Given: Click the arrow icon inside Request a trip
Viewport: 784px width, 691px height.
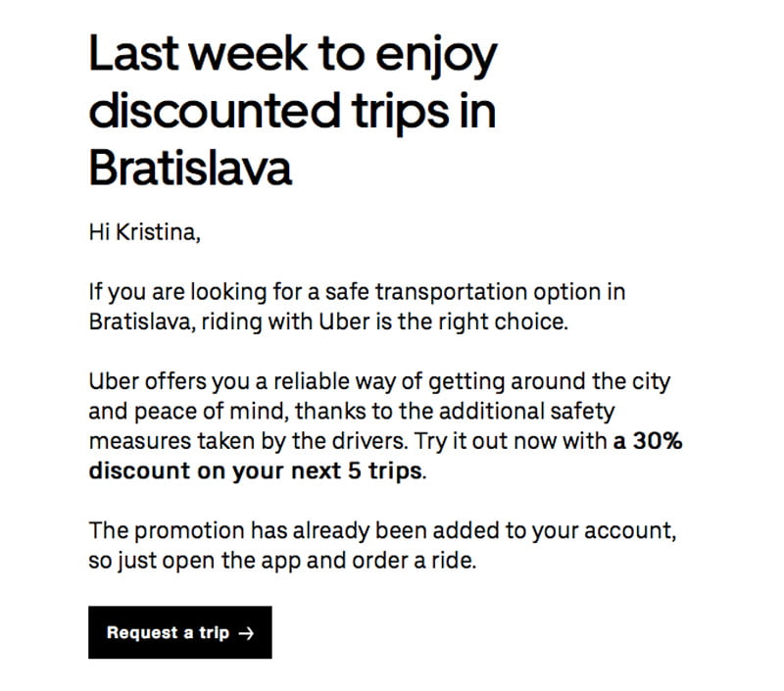Looking at the screenshot, I should (x=246, y=633).
